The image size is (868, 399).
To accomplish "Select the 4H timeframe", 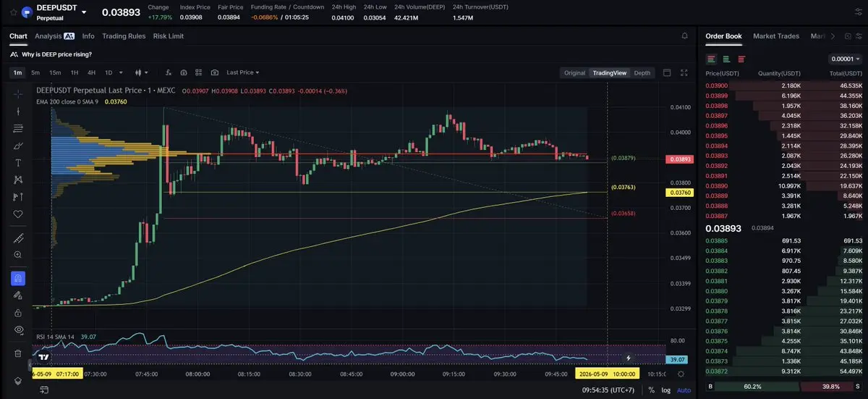I will pyautogui.click(x=91, y=72).
